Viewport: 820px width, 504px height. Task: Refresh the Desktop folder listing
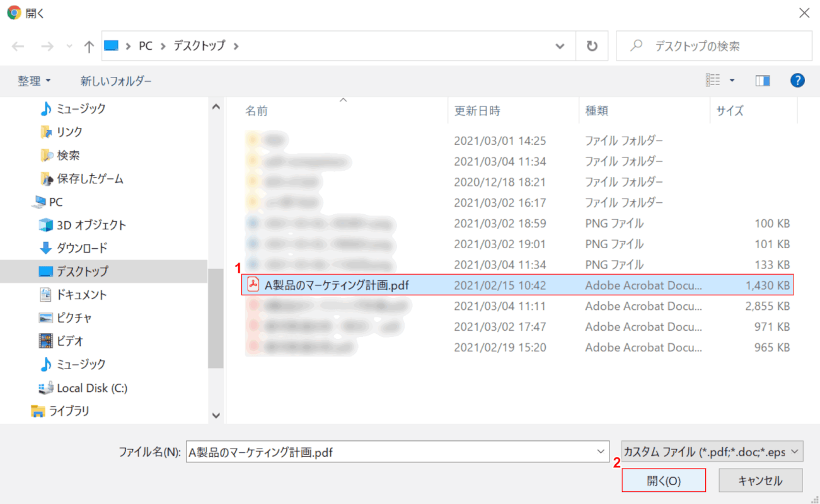click(592, 47)
